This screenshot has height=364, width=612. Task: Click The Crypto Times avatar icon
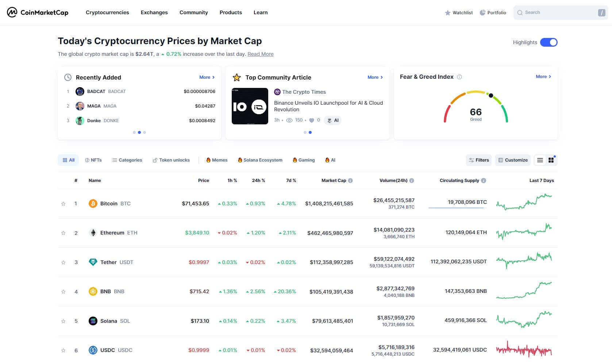pyautogui.click(x=277, y=92)
